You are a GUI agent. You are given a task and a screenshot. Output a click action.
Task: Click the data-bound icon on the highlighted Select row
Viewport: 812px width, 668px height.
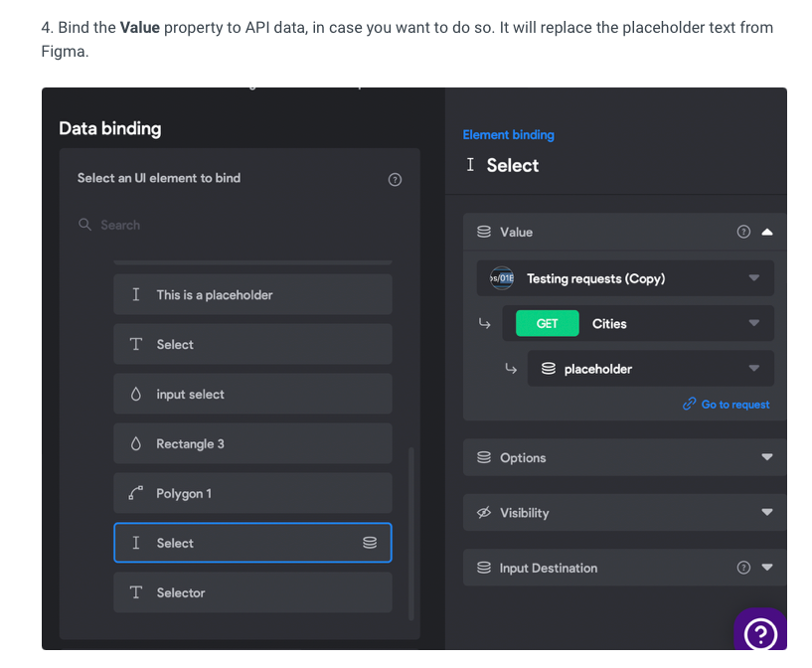click(370, 543)
